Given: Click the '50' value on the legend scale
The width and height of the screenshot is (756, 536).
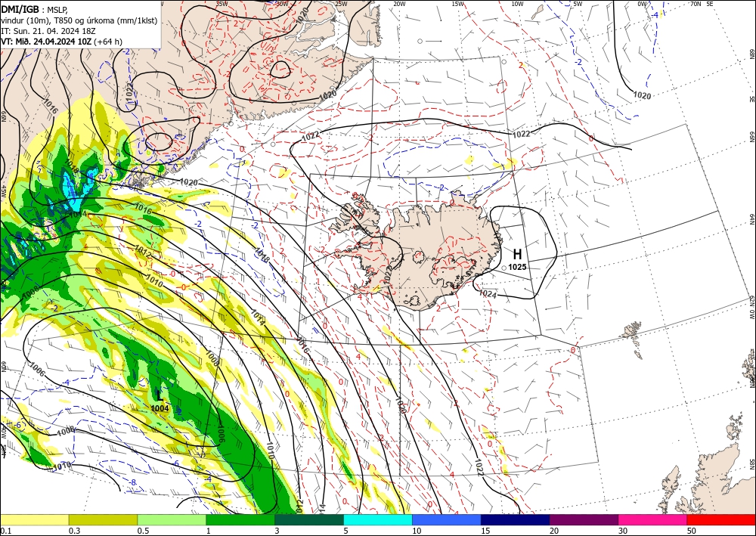Looking at the screenshot, I should tap(692, 531).
